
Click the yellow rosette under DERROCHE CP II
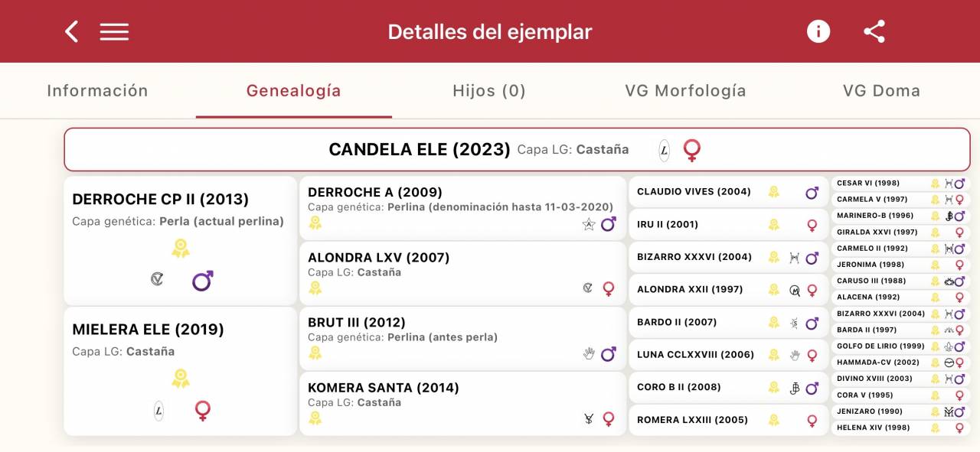point(181,248)
